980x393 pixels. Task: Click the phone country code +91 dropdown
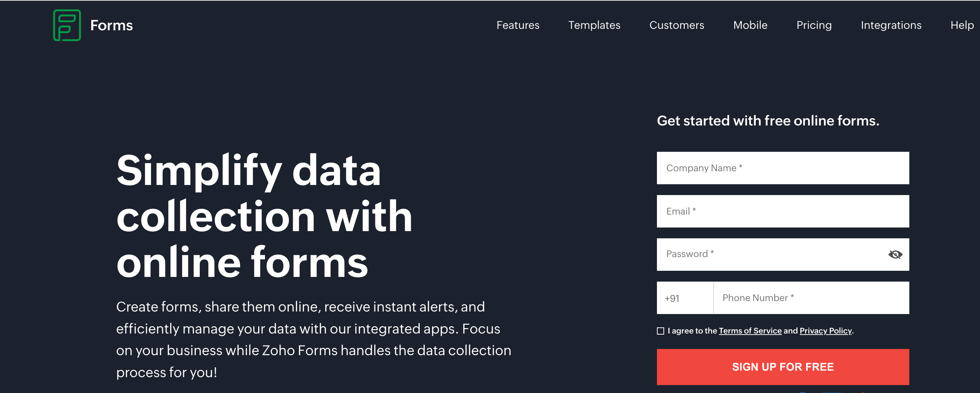pyautogui.click(x=684, y=297)
